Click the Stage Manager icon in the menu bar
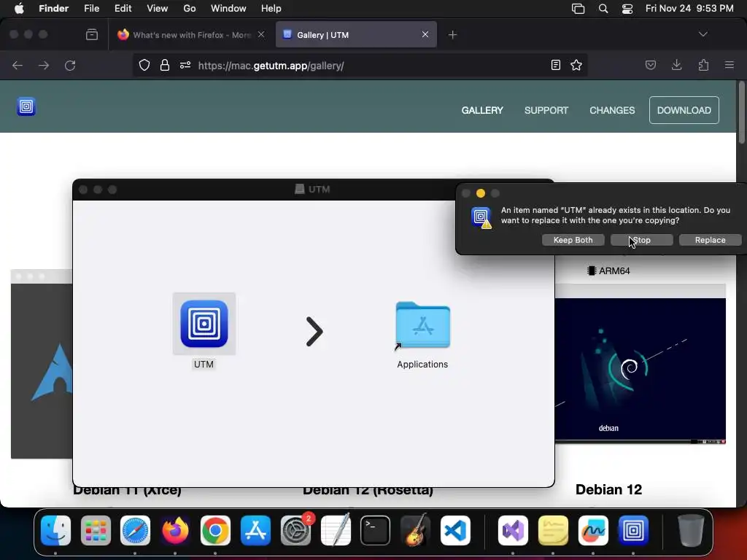Image resolution: width=747 pixels, height=560 pixels. [578, 9]
